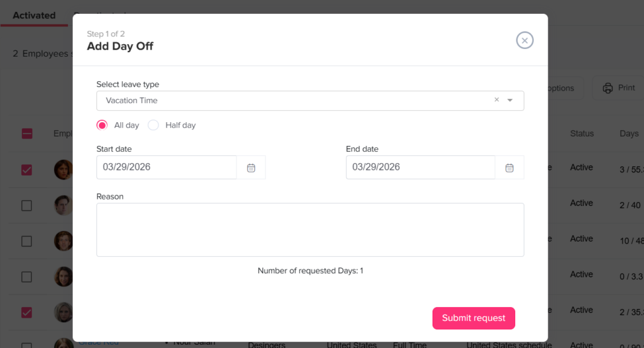Open the Select leave type combo box
The width and height of the screenshot is (644, 348).
[x=296, y=101]
